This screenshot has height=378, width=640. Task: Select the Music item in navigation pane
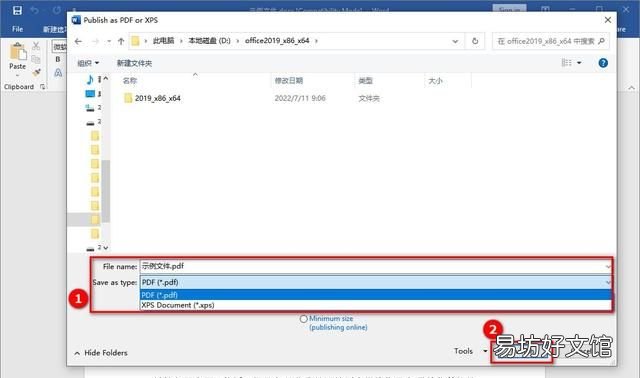tap(90, 79)
